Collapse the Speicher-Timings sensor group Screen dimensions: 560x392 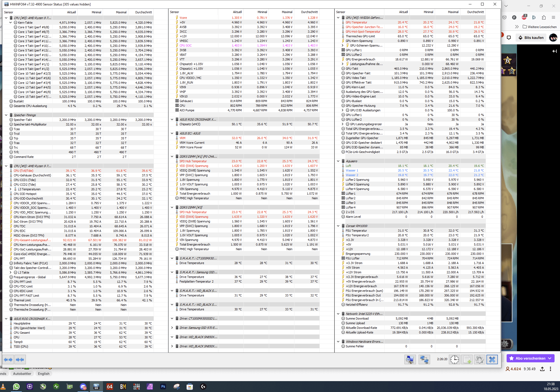pos(6,115)
